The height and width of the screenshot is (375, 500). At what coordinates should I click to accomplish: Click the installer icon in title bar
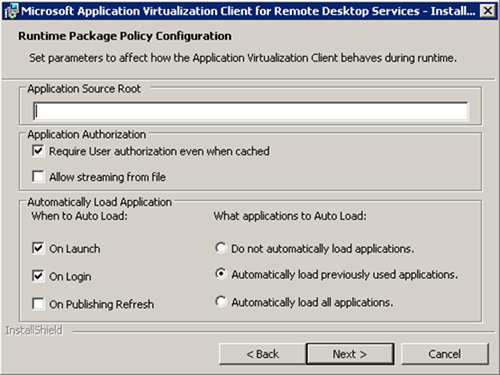[11, 11]
